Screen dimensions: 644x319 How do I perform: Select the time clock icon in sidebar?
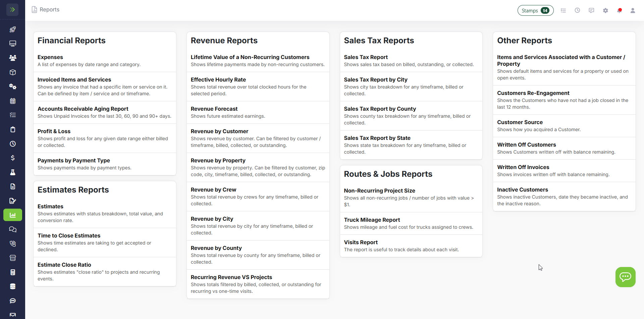click(12, 144)
